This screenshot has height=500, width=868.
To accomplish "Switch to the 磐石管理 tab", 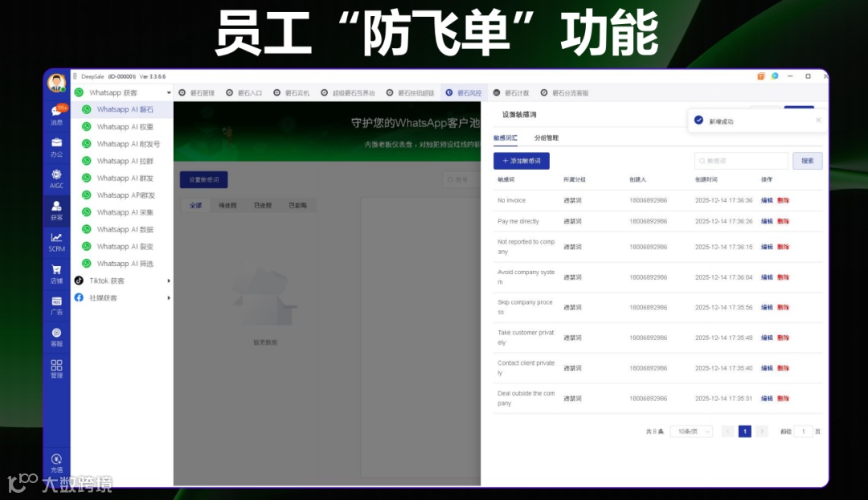I will coord(197,93).
